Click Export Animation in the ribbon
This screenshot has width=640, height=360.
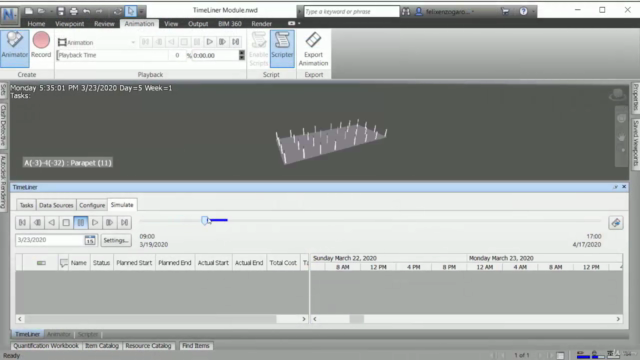point(313,49)
